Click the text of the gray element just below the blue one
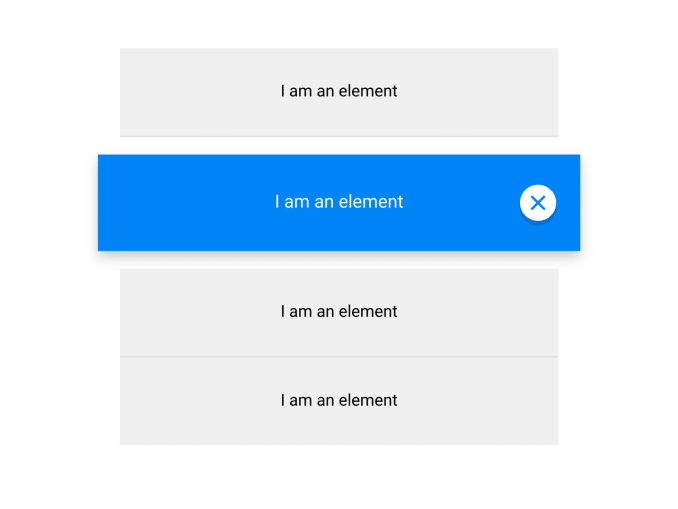Screen dimensions: 678x509 point(339,312)
